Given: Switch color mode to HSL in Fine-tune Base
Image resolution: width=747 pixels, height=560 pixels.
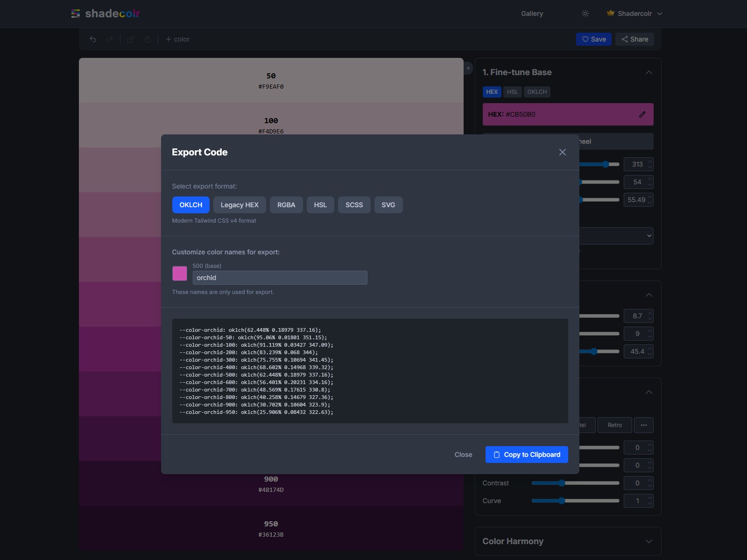Looking at the screenshot, I should 513,92.
